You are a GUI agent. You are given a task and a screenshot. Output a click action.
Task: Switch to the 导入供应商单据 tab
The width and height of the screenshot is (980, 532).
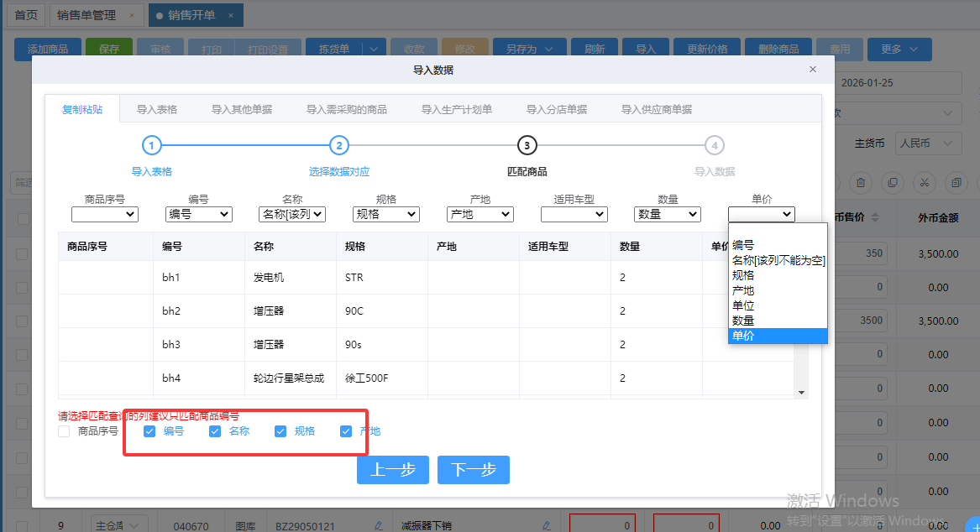(655, 109)
